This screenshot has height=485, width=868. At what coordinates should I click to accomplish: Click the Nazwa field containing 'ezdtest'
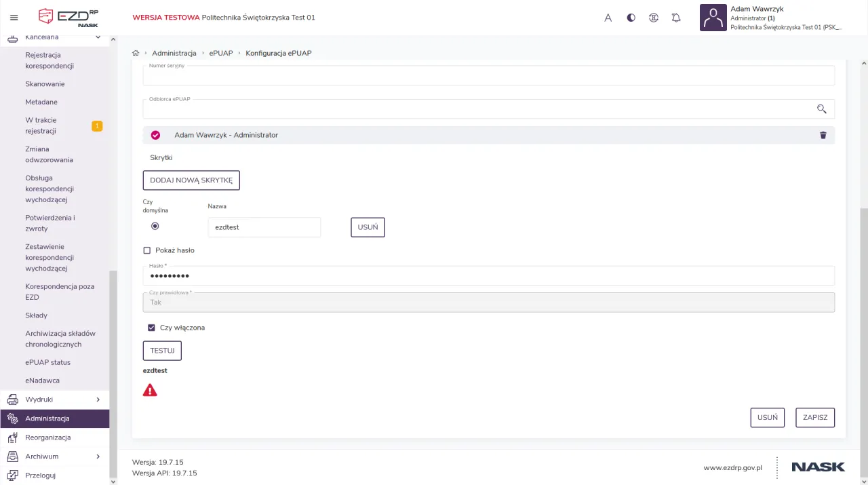pyautogui.click(x=264, y=227)
